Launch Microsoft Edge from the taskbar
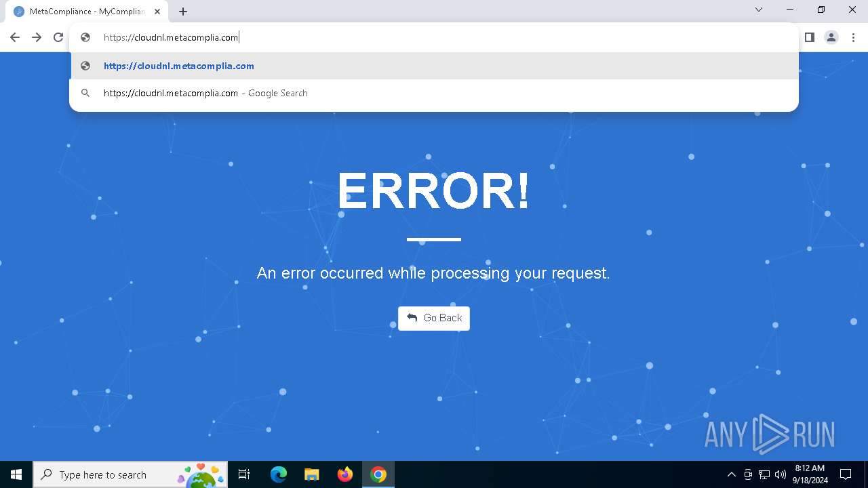This screenshot has width=868, height=488. (x=279, y=474)
